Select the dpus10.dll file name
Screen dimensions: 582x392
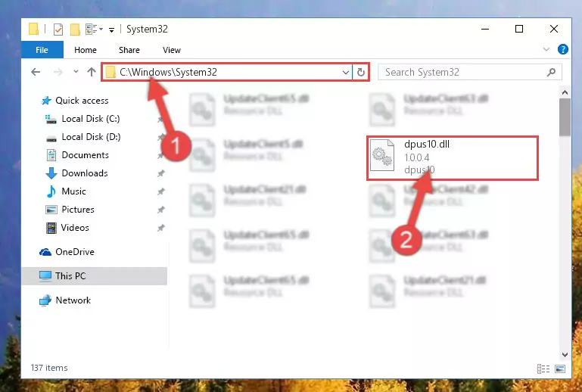click(427, 145)
